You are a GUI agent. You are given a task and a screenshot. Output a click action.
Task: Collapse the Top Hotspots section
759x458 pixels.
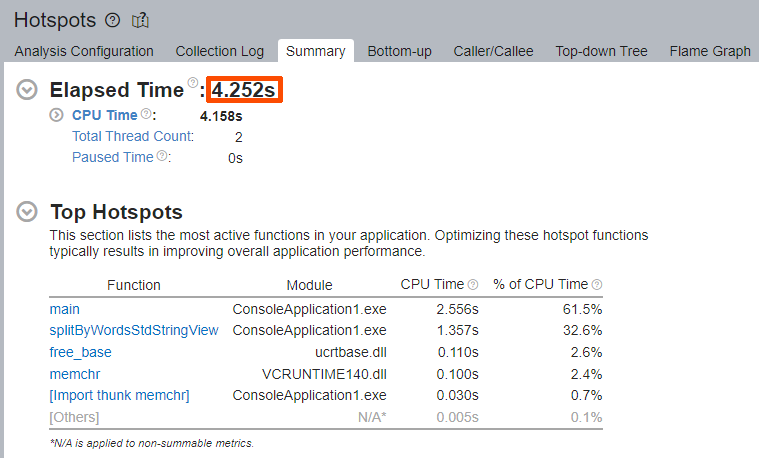(x=28, y=212)
